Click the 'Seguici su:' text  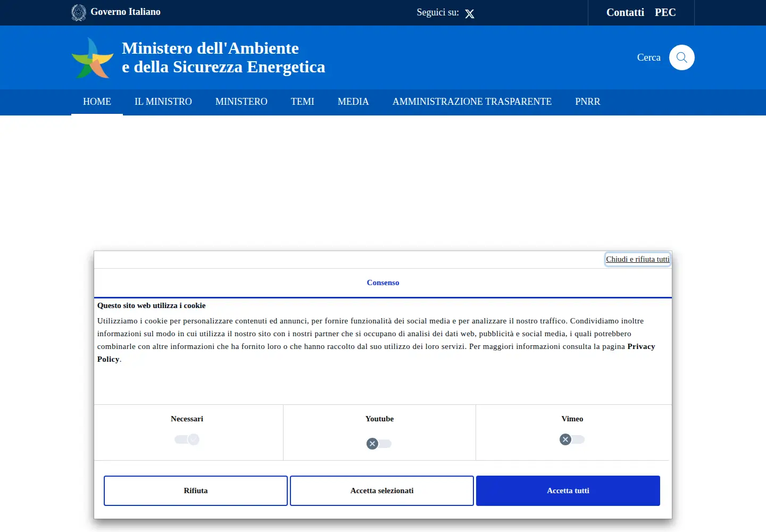click(438, 12)
